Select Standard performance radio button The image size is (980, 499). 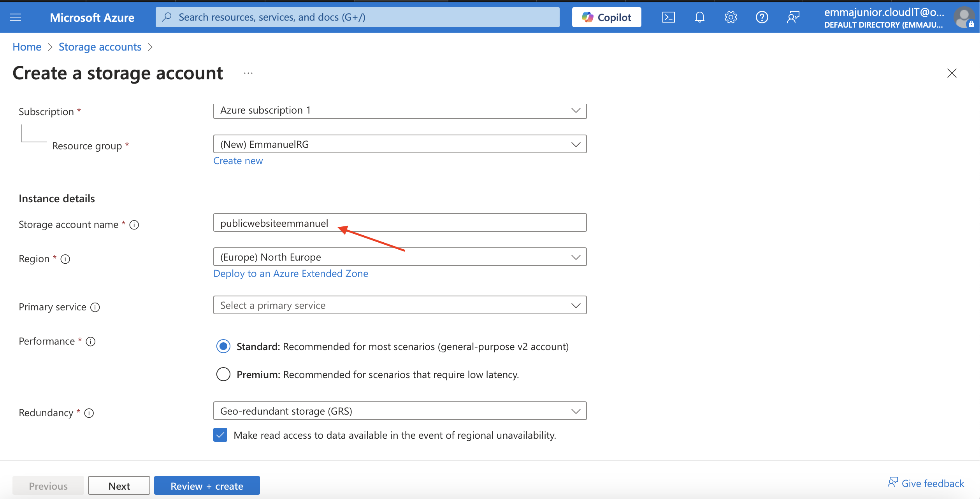pos(223,346)
